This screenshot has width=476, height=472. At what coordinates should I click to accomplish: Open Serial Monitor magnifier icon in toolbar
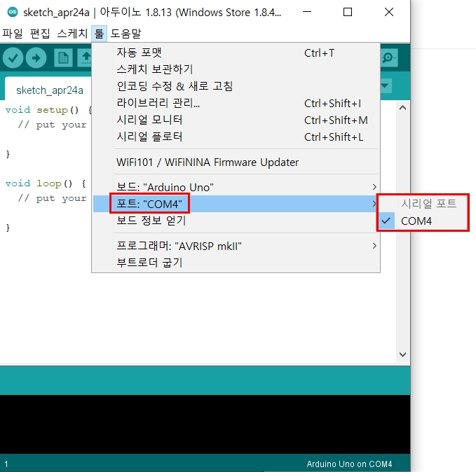coord(388,57)
